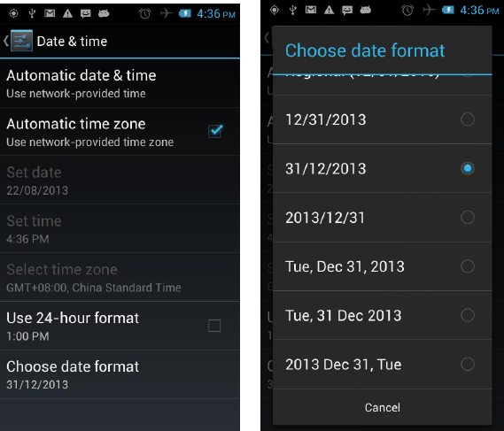The height and width of the screenshot is (431, 504).
Task: Tap the Date & time settings icon
Action: [21, 41]
